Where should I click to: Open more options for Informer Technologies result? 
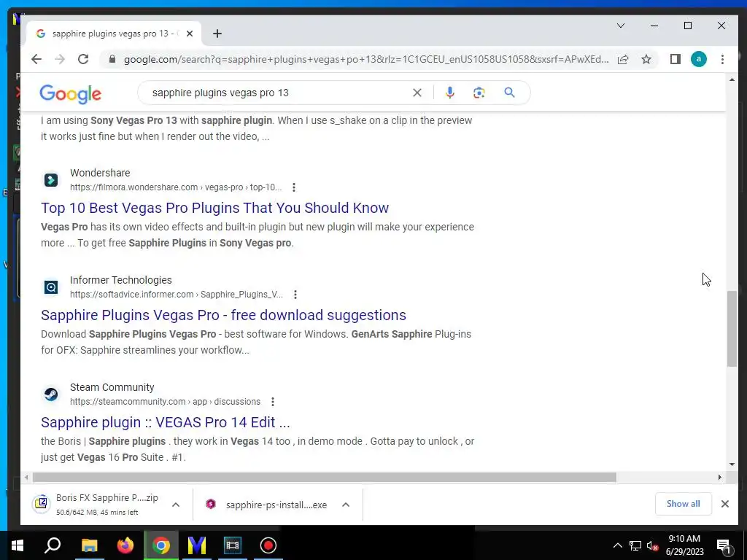295,295
